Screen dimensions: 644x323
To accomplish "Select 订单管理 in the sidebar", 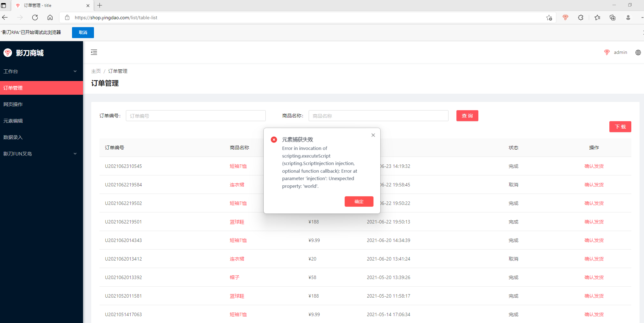I will tap(41, 88).
